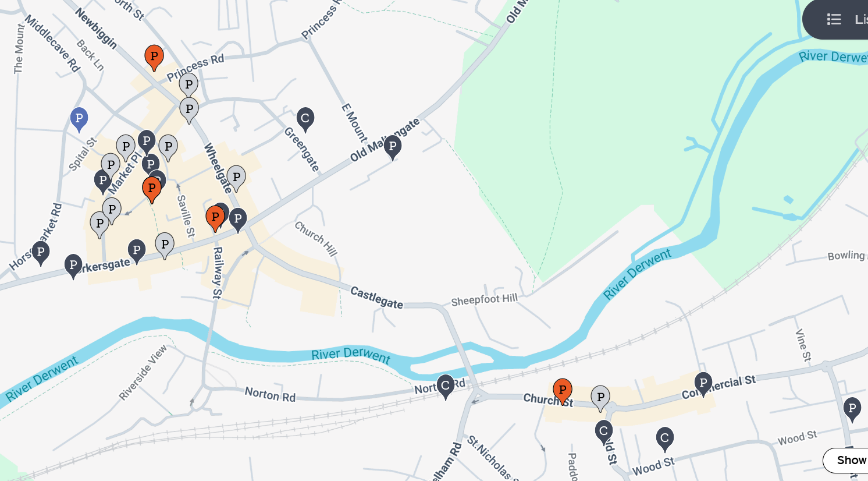Click the River Derwent label near Norton Rd
Viewport: 868px width, 481px height.
tap(351, 354)
